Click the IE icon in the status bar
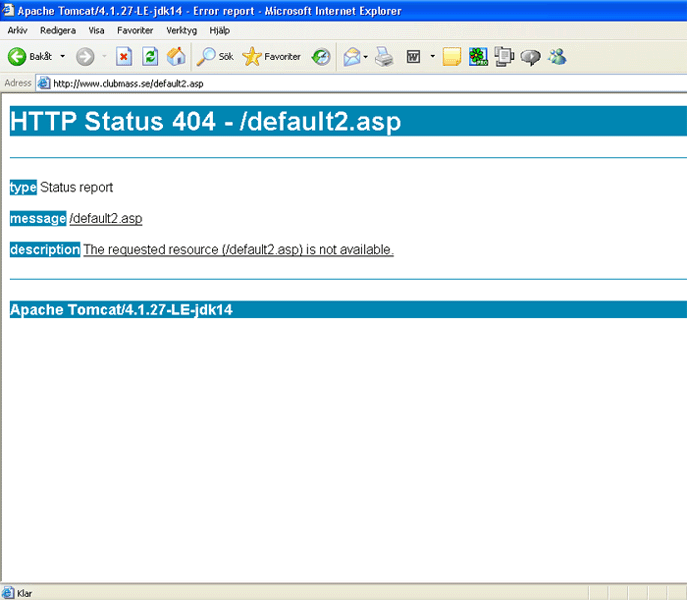687x600 pixels. (8, 593)
